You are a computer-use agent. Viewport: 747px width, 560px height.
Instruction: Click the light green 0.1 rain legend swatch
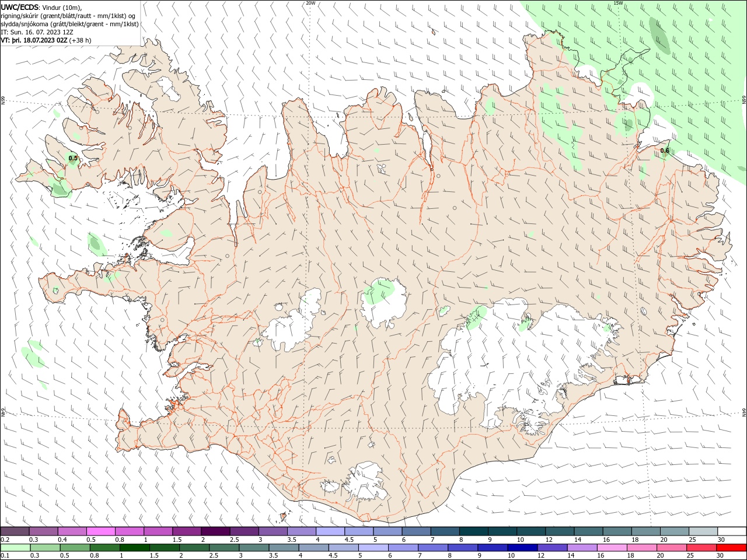[x=15, y=548]
